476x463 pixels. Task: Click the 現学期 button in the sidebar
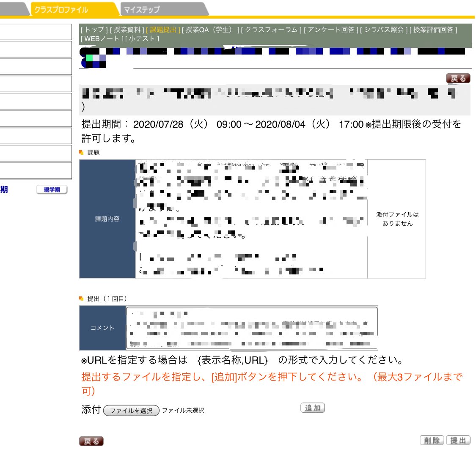coord(51,189)
